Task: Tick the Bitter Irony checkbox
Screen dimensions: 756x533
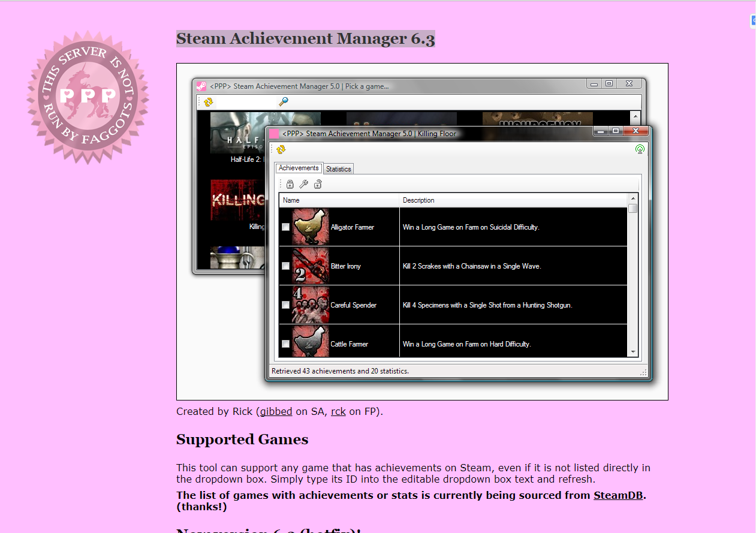Action: coord(286,266)
